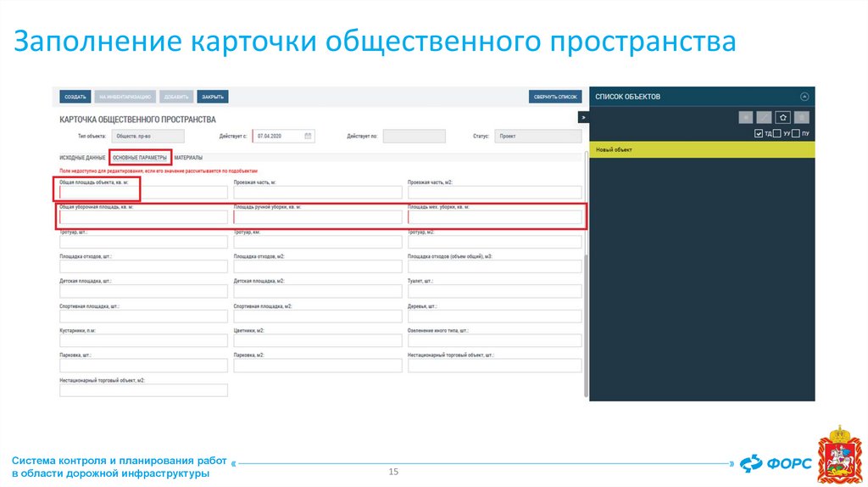Click the Свернуть список button
The image size is (868, 487).
(555, 97)
